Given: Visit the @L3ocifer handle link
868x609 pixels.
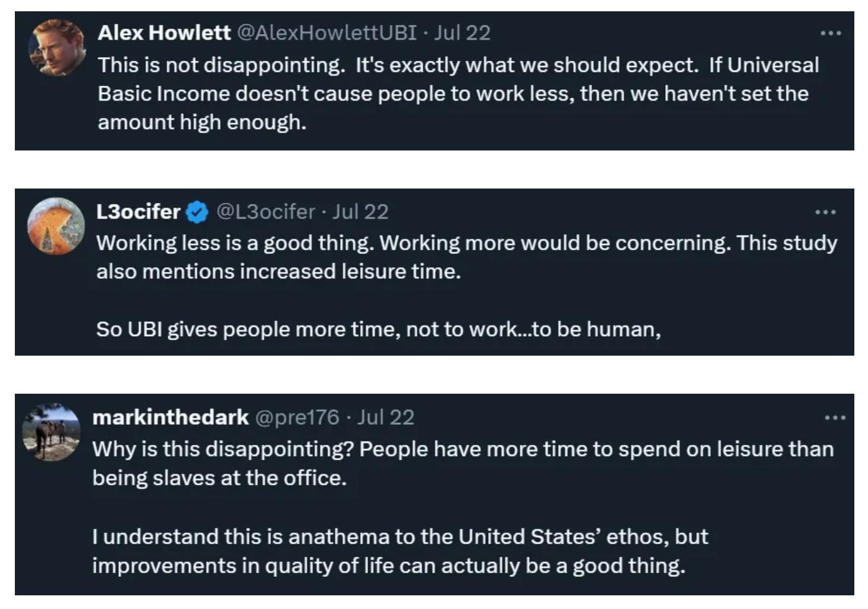Looking at the screenshot, I should pyautogui.click(x=265, y=212).
